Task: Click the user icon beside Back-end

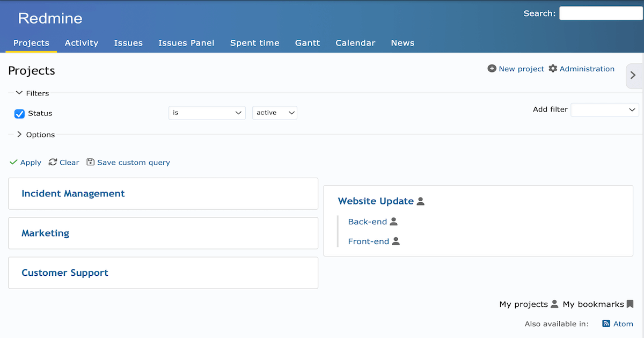Action: click(x=394, y=221)
